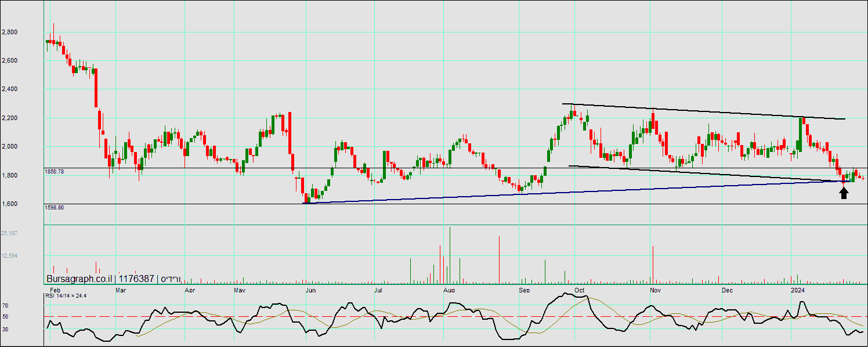Viewport: 868px width, 347px height.
Task: Click the 12,594 volume axis label
Action: click(x=9, y=255)
